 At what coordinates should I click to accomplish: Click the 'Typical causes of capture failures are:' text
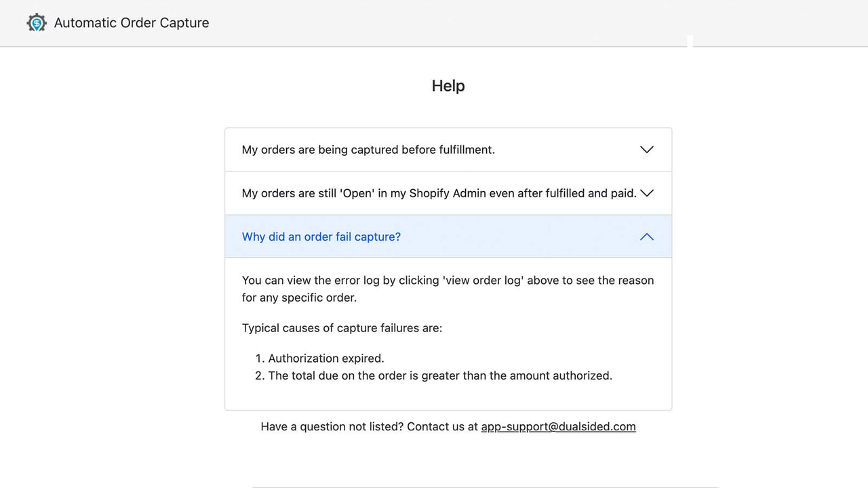coord(342,328)
